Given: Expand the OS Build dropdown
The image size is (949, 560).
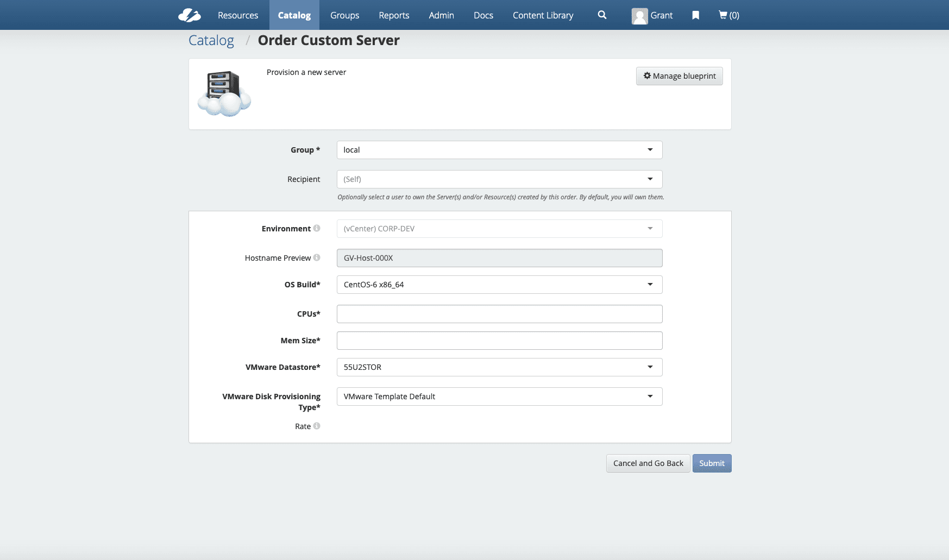Looking at the screenshot, I should pyautogui.click(x=499, y=285).
